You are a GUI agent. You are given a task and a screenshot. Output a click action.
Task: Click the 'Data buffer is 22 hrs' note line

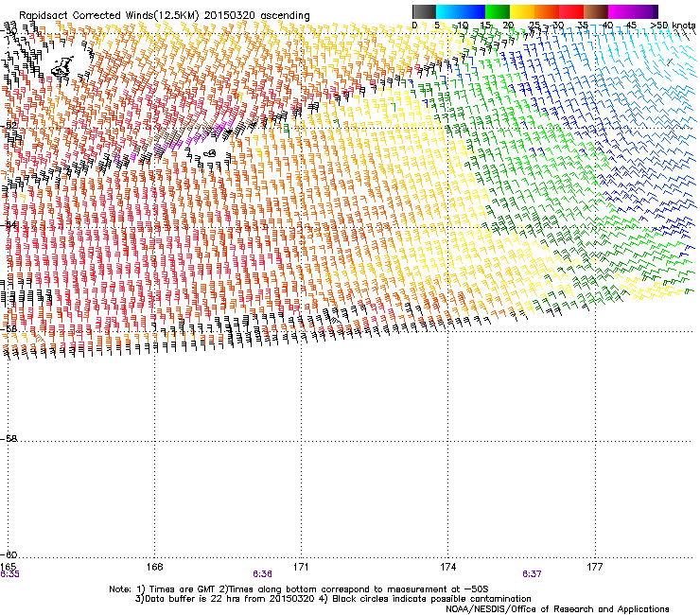(x=333, y=599)
